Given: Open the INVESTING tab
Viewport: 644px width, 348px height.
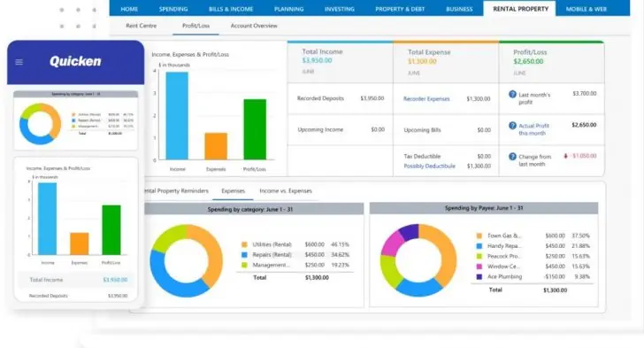Looking at the screenshot, I should tap(340, 9).
